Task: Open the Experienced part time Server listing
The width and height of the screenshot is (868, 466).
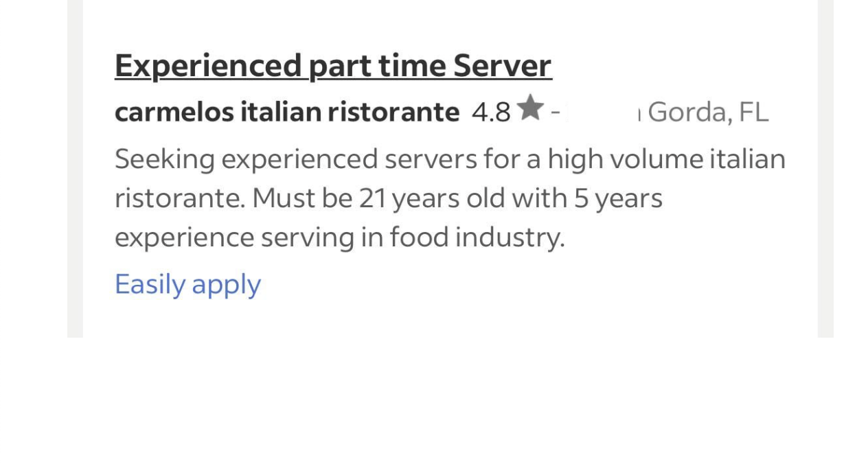Action: (333, 66)
